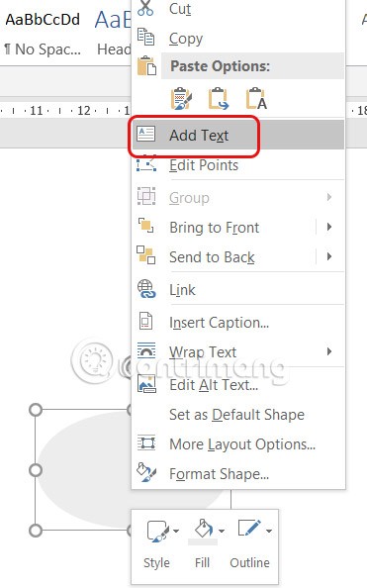Click the Style shape icon in mini toolbar
The height and width of the screenshot is (588, 367).
pos(157,531)
